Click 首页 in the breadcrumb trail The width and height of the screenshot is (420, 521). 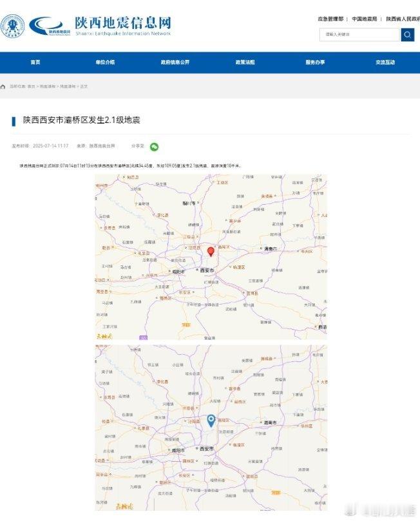(x=31, y=86)
